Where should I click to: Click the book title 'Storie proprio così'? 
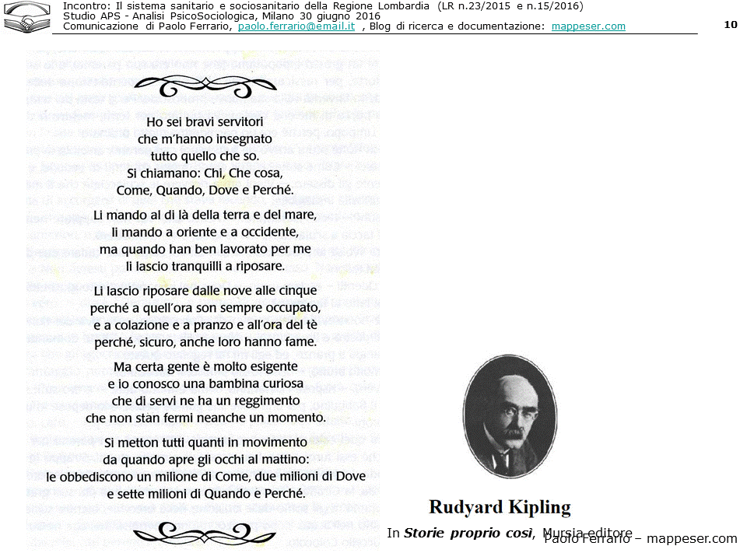tap(468, 534)
